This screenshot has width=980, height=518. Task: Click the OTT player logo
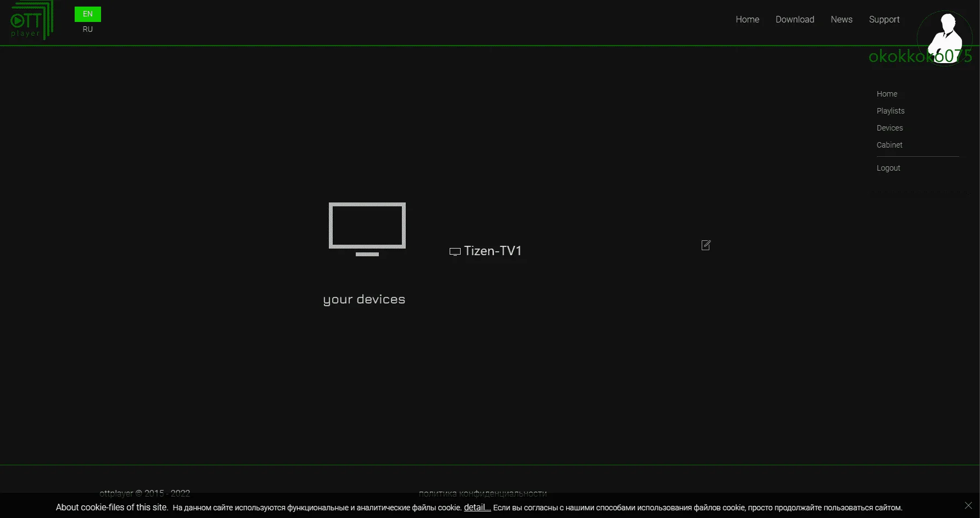(32, 20)
